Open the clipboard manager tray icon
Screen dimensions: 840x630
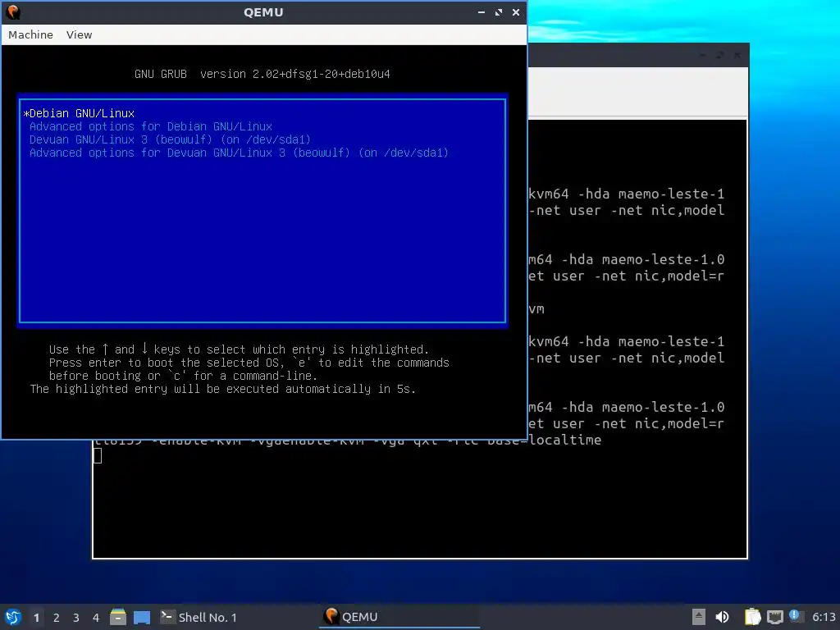pyautogui.click(x=752, y=617)
